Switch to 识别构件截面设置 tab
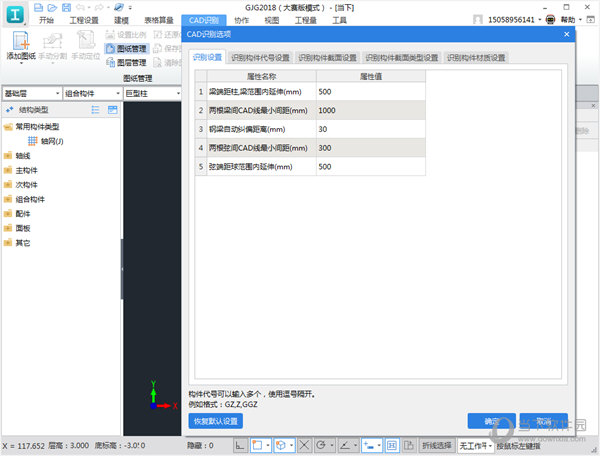 [327, 58]
